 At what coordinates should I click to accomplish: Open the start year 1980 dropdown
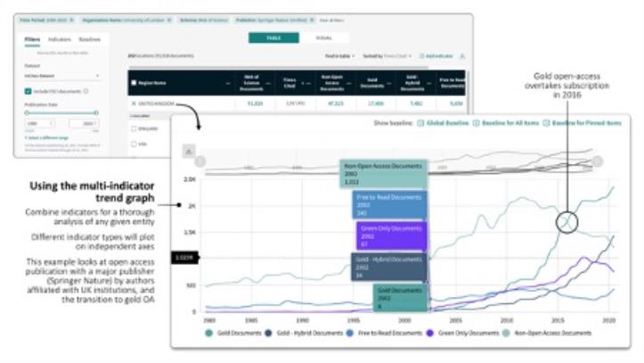pos(39,123)
